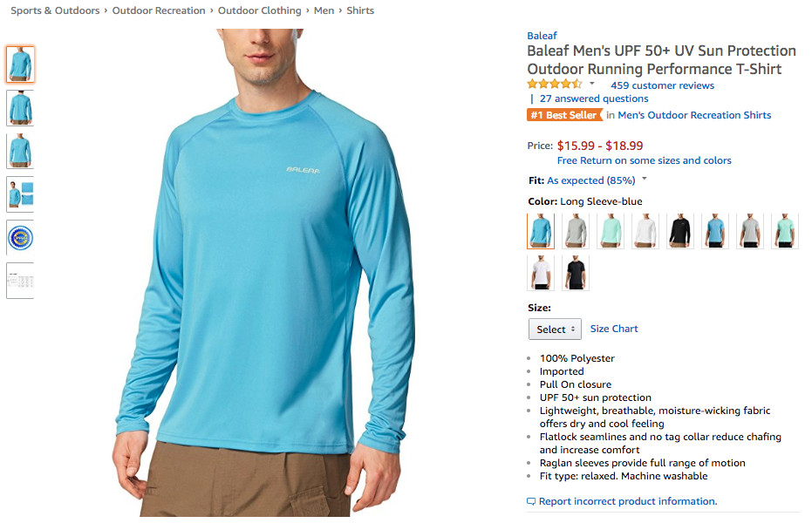Pick the long sleeve mint green swatch
This screenshot has height=523, width=812.
coord(611,231)
